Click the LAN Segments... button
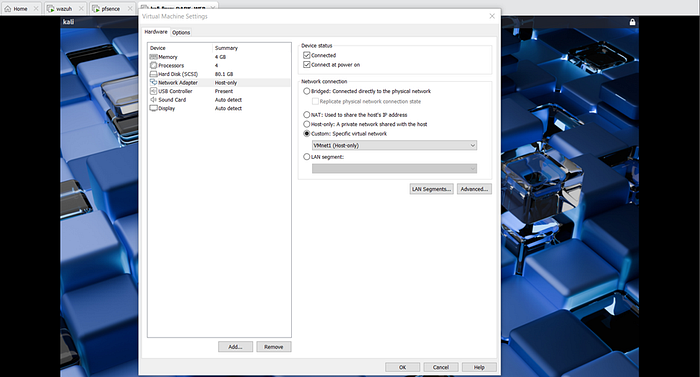Viewport: 700px width, 377px height. pos(431,189)
